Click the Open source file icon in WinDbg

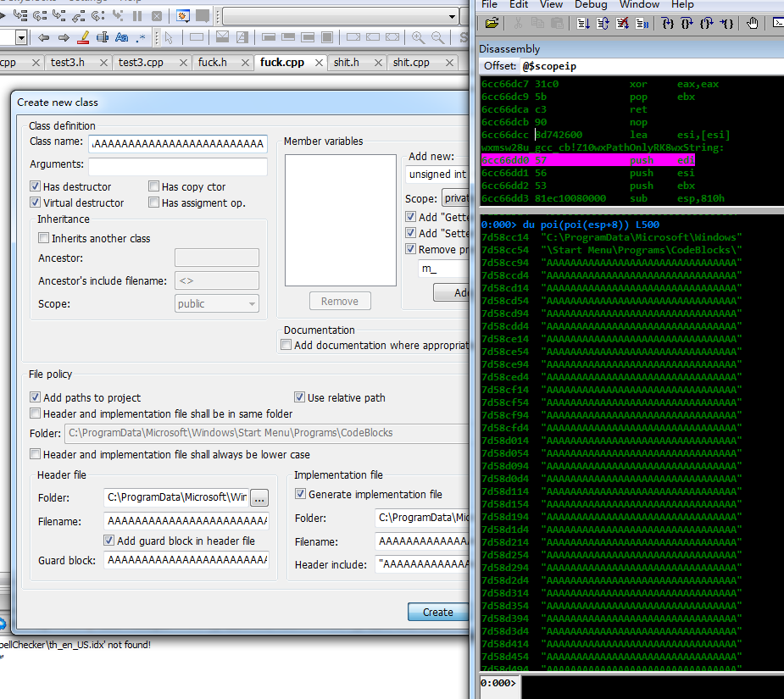pos(492,23)
